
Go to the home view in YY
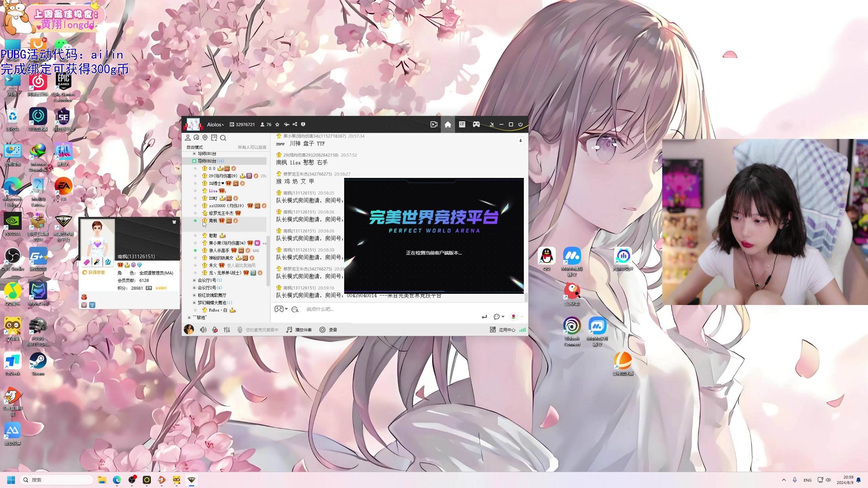[448, 124]
